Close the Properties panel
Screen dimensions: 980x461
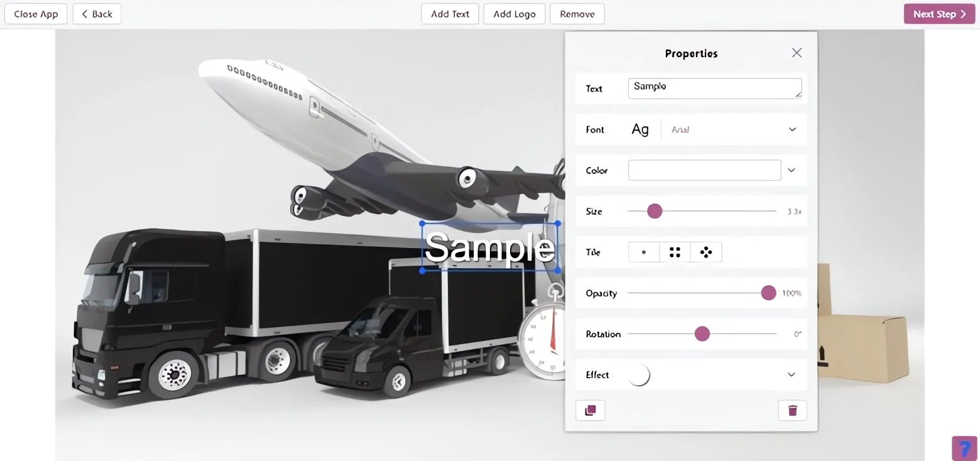point(797,53)
